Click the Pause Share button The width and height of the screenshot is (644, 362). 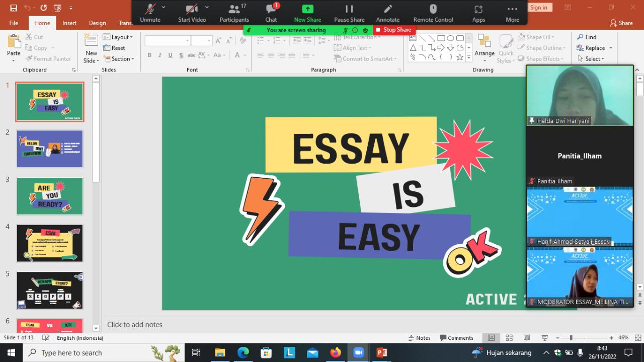[x=349, y=13]
